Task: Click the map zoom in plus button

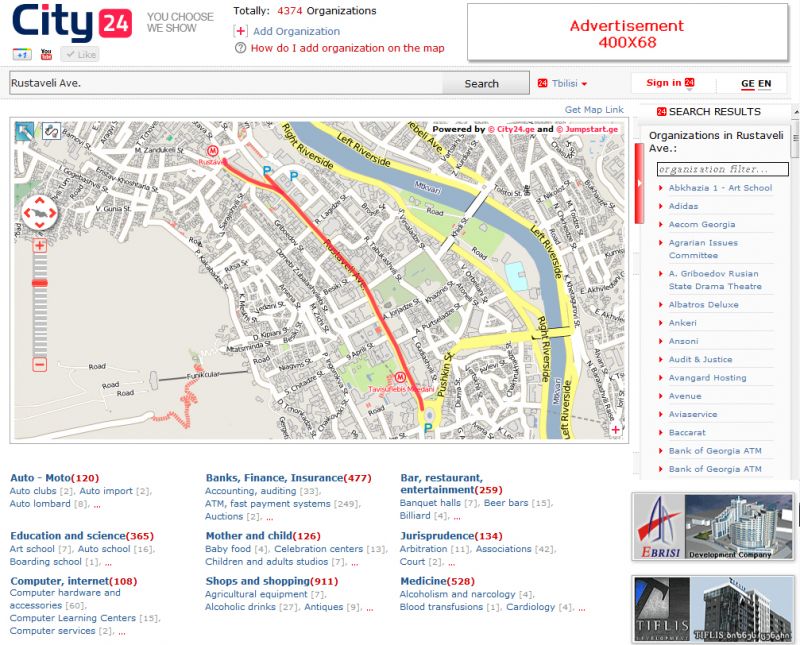Action: tap(40, 245)
